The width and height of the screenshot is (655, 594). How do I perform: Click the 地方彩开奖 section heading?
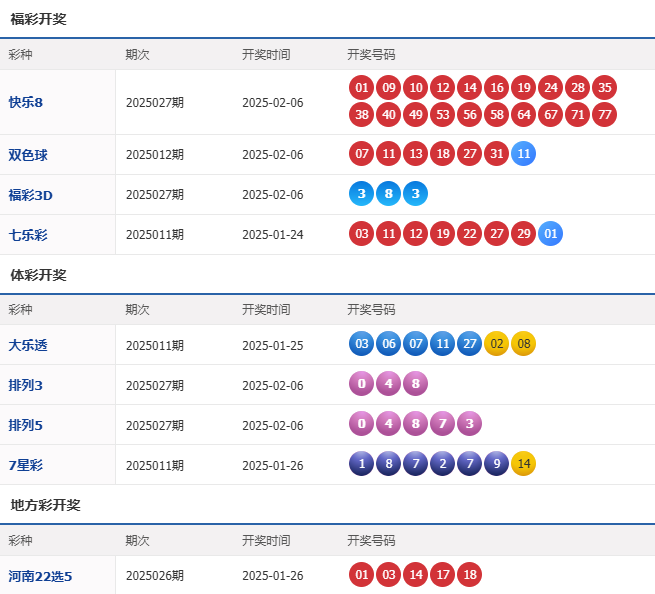tap(46, 505)
